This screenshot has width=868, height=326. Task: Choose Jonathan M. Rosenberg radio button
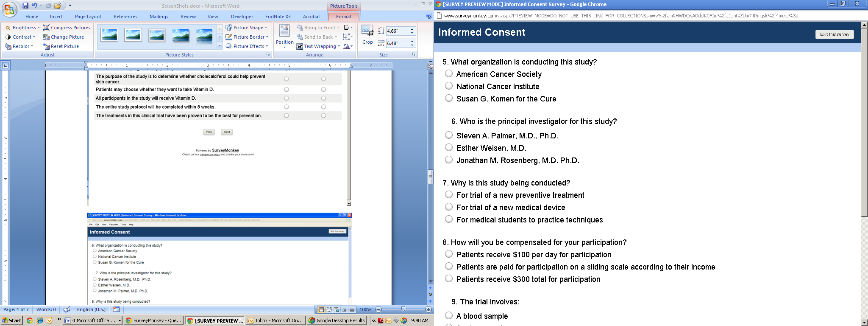pyautogui.click(x=449, y=160)
